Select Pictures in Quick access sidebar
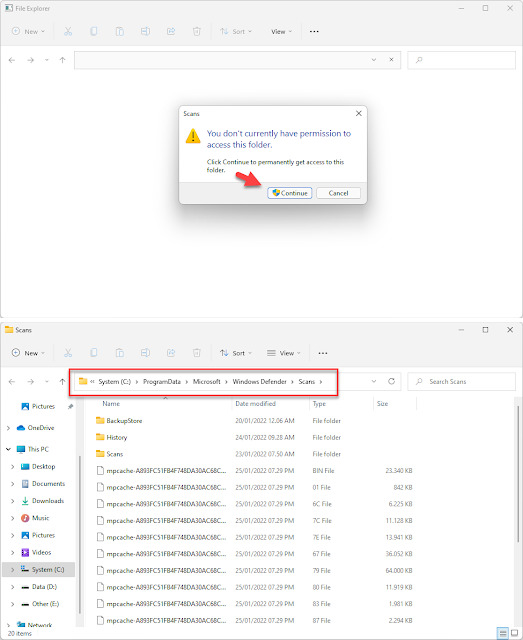Viewport: 523px width, 640px height. (43, 407)
